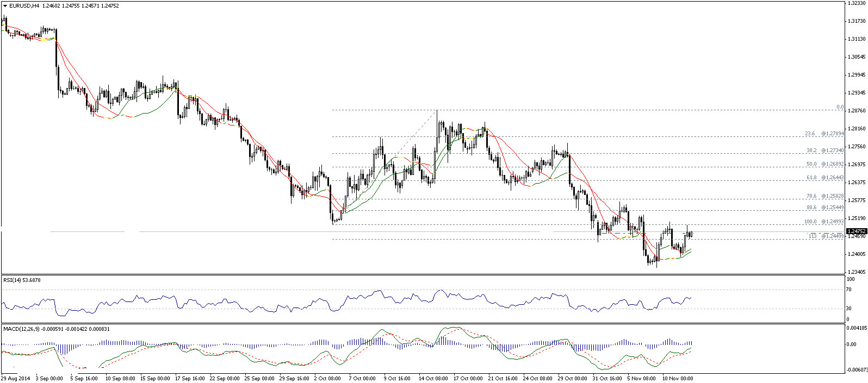Click the 24 Oct 08:00 time label
Viewport: 868px width, 383px height.
click(537, 378)
